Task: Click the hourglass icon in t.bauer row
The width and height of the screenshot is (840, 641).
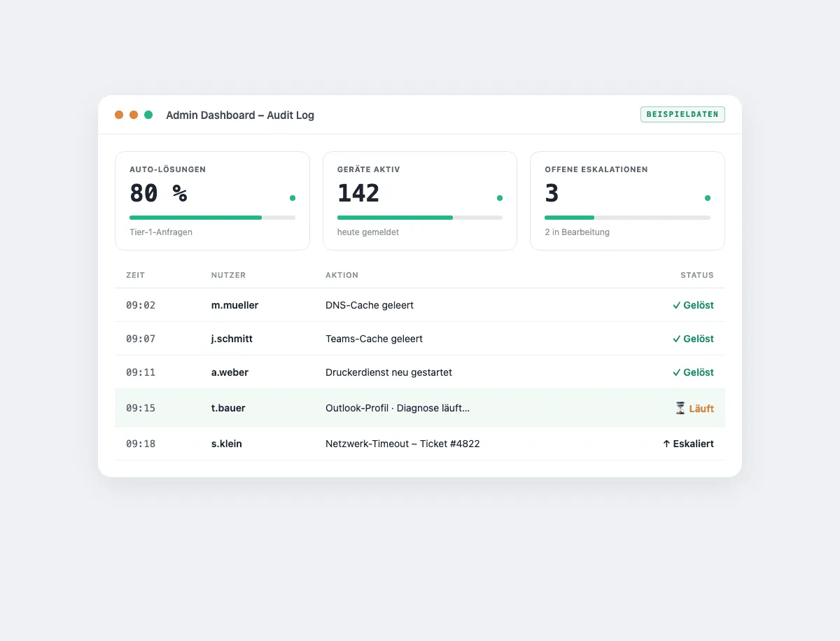Action: [x=680, y=408]
